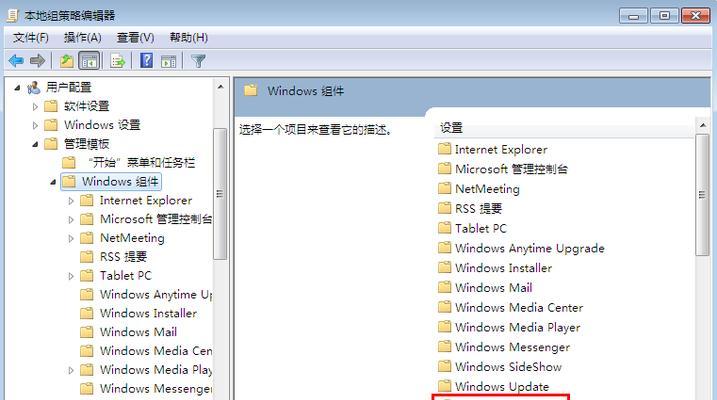
Task: Click the 用户配置 user icon in tree
Action: [33, 87]
